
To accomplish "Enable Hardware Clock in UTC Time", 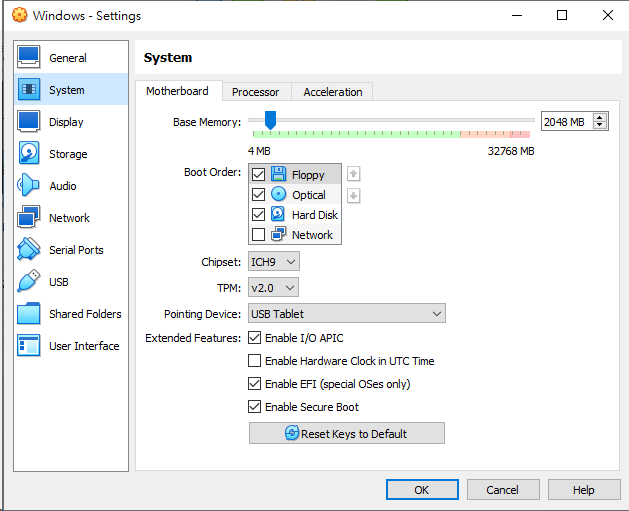I will click(x=255, y=361).
